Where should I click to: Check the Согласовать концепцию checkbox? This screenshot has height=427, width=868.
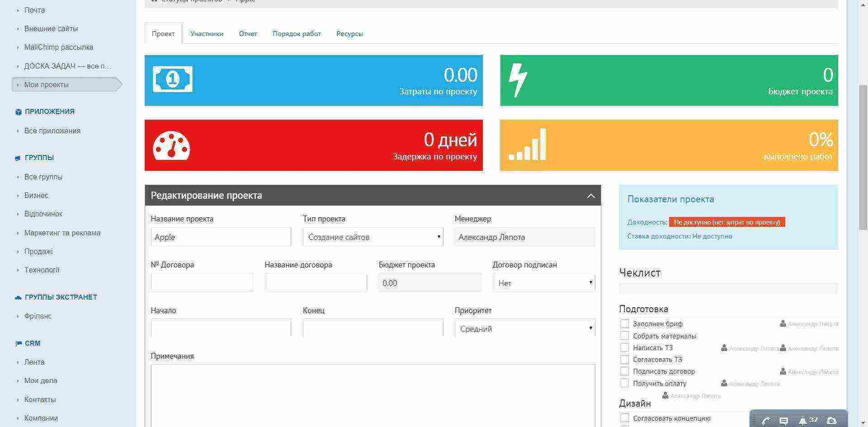[624, 418]
